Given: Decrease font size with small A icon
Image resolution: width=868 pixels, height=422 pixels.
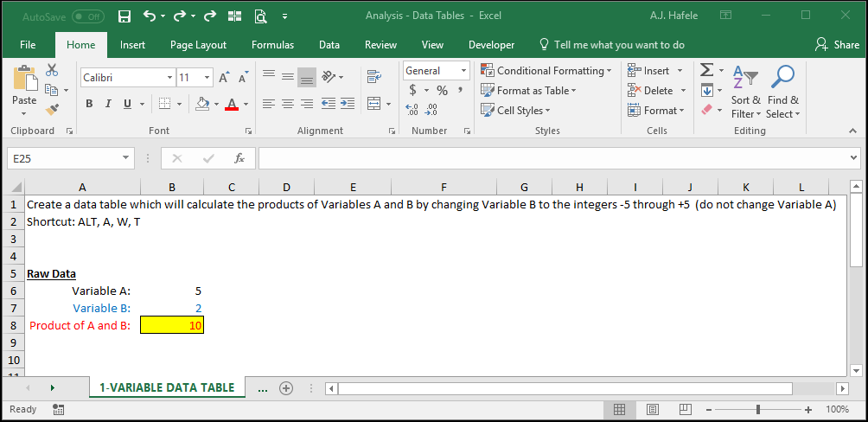Looking at the screenshot, I should pyautogui.click(x=242, y=78).
